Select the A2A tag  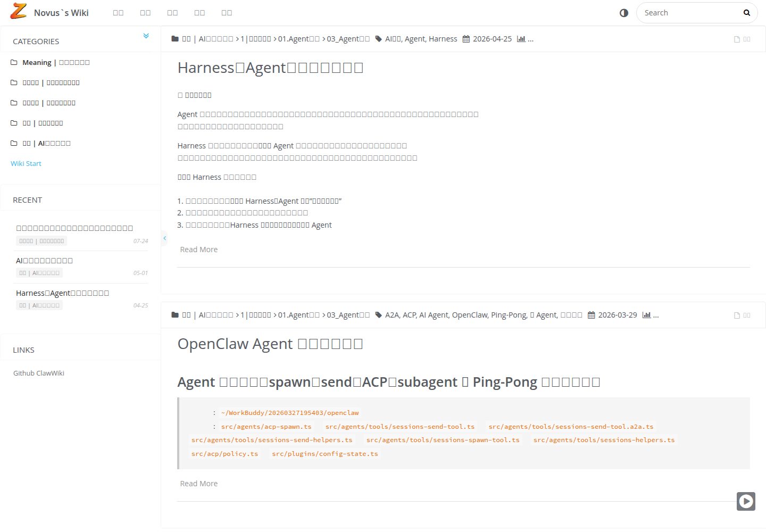coord(392,315)
